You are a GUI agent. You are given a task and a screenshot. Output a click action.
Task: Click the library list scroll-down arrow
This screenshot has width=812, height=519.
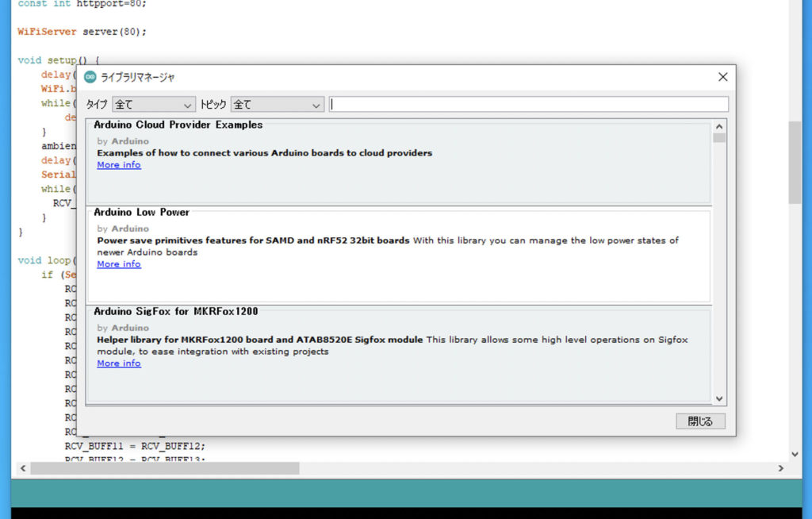click(x=719, y=398)
